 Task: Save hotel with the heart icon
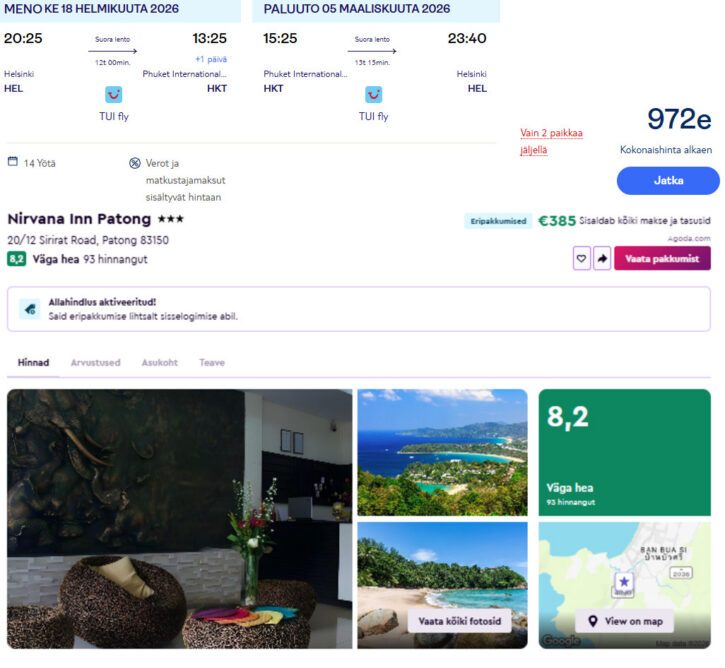(x=581, y=259)
